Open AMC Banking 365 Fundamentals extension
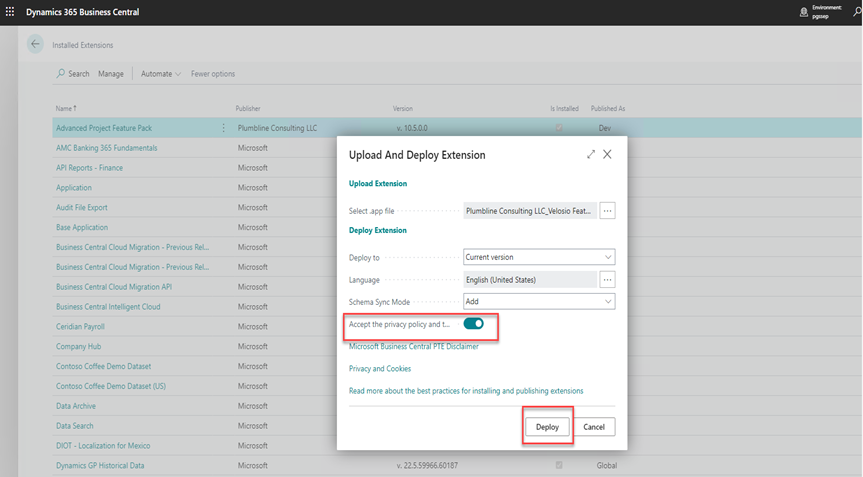 click(x=107, y=147)
